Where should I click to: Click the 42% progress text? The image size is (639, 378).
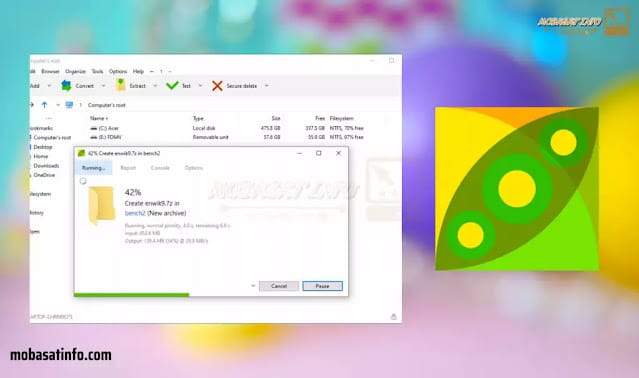click(133, 192)
